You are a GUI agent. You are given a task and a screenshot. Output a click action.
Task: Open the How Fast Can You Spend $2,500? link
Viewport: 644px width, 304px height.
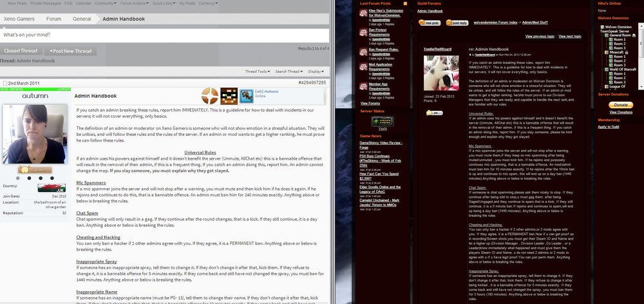point(379,176)
